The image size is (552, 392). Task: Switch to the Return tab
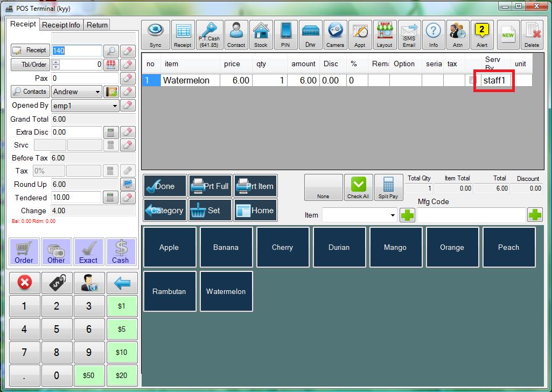tap(97, 25)
